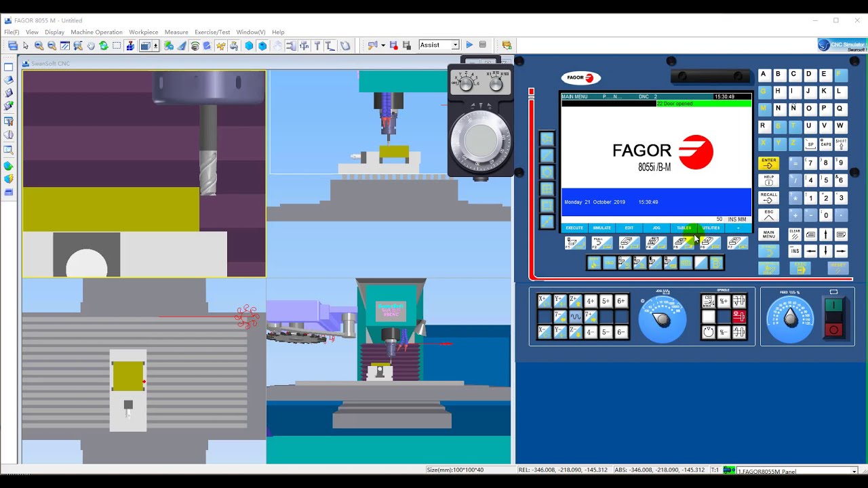Toggle the INS insert key

tap(795, 251)
